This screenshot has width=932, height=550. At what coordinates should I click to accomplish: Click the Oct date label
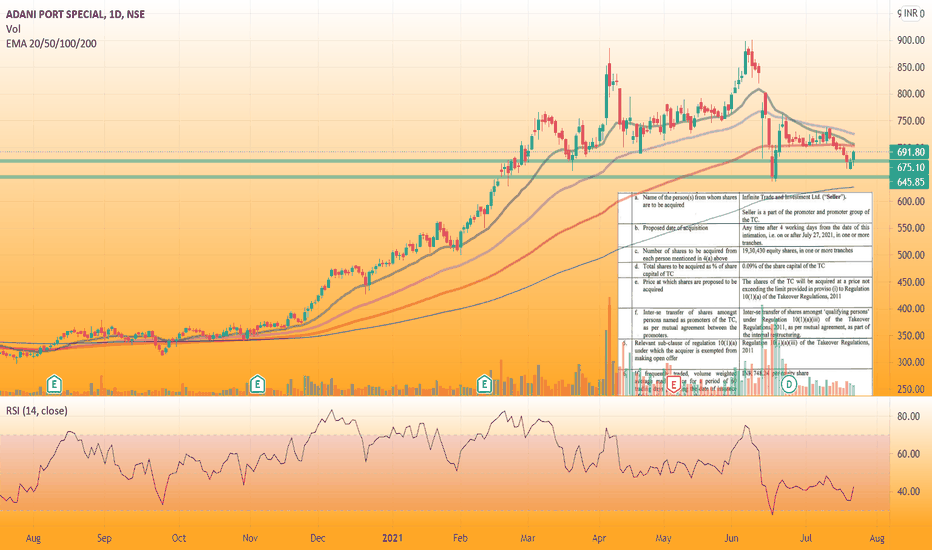point(178,538)
